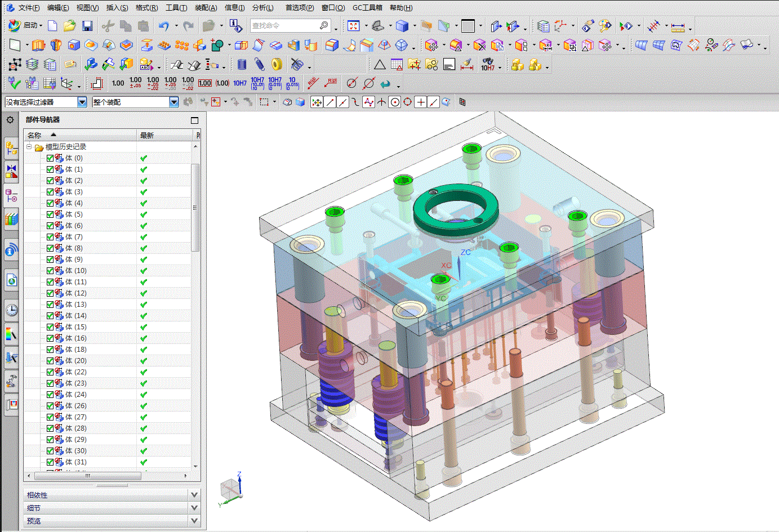
Task: Toggle the 体 (31) checkbox
Action: pyautogui.click(x=50, y=462)
